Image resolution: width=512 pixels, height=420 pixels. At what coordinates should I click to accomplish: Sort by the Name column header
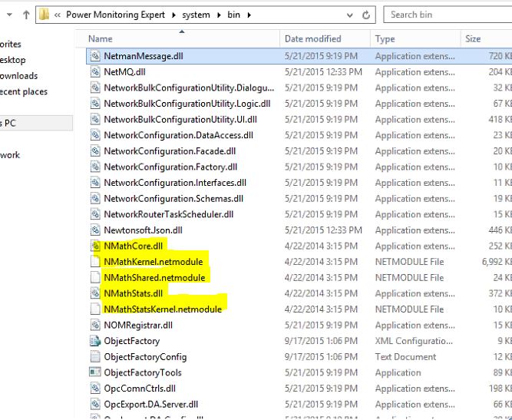click(x=101, y=39)
